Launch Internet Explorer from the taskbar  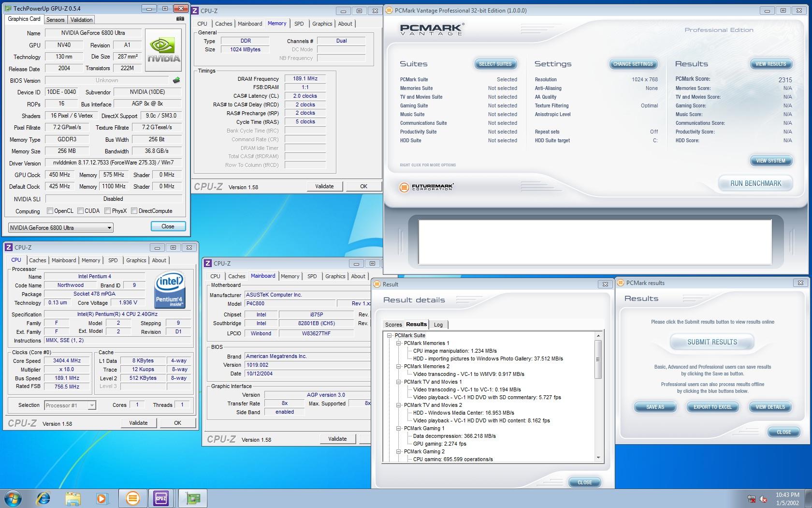point(43,498)
